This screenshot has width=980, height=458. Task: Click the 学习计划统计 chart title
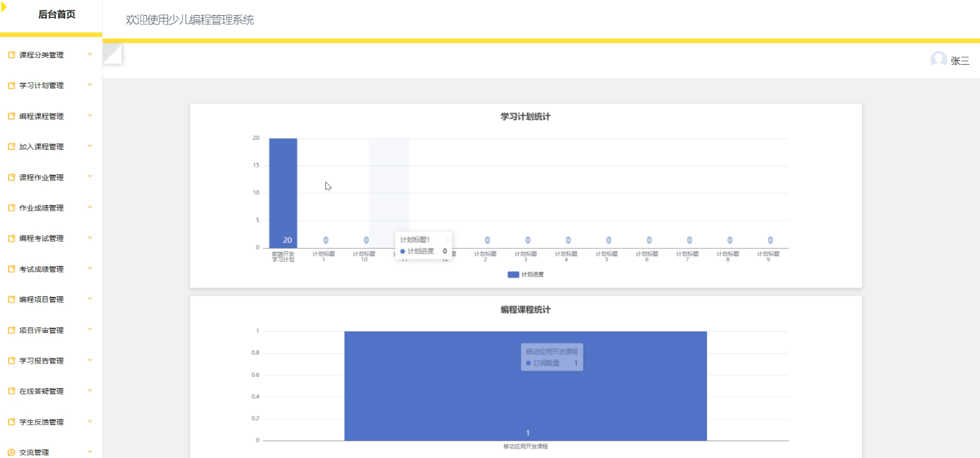526,117
